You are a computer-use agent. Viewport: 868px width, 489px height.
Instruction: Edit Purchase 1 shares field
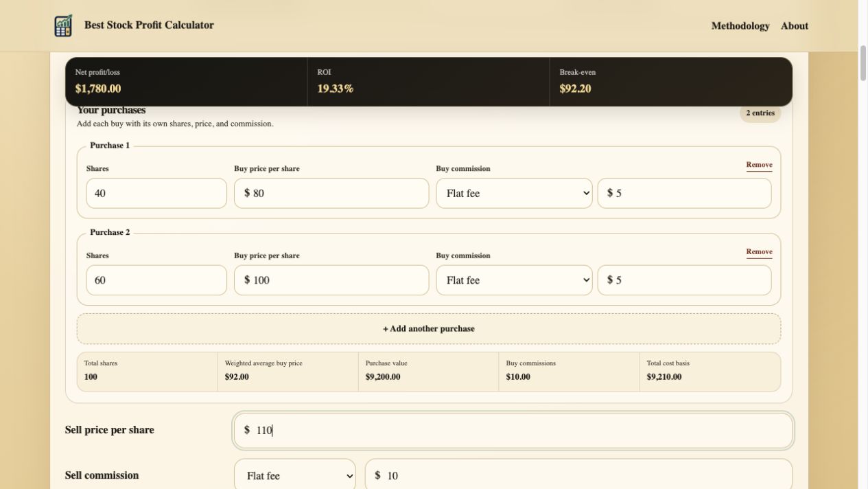pos(156,194)
